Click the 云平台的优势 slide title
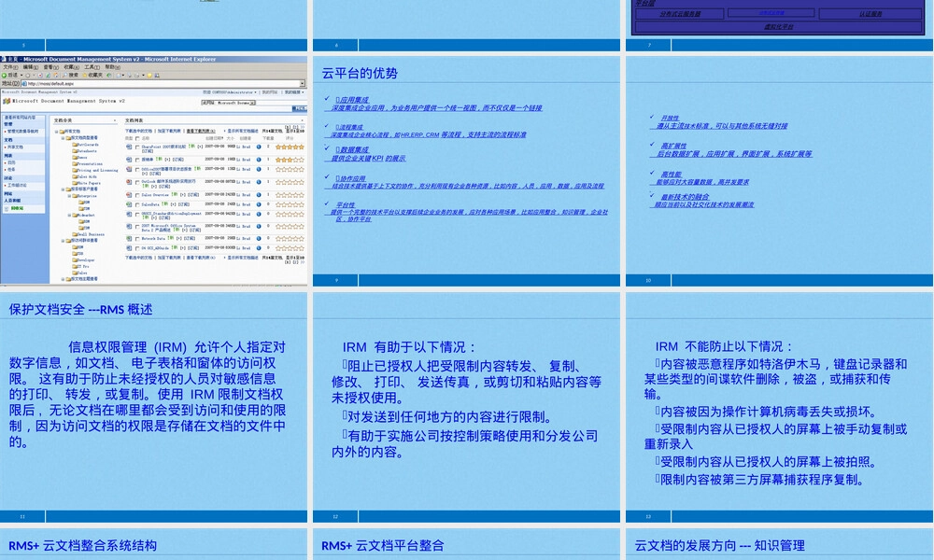Screen dimensions: 934x560 360,73
